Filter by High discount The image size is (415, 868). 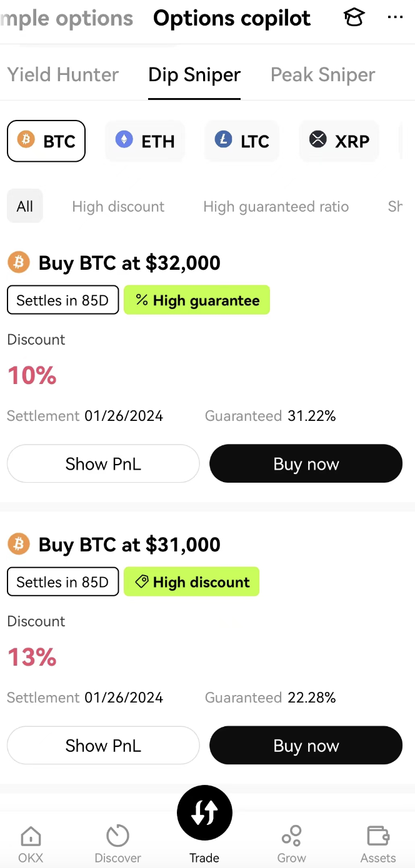click(x=118, y=207)
